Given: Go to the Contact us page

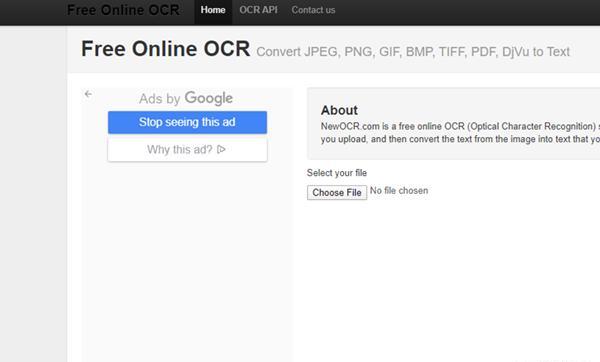Looking at the screenshot, I should click(313, 10).
